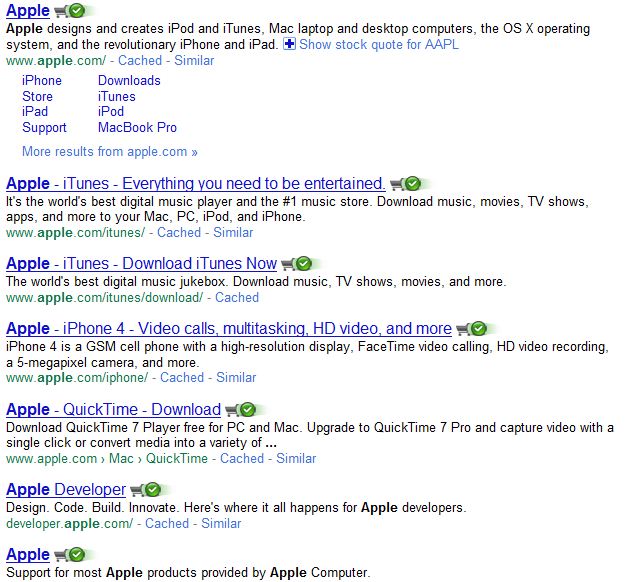Click the green checkmark next to 'Download iTunes Now'
630x582 pixels.
(x=303, y=264)
